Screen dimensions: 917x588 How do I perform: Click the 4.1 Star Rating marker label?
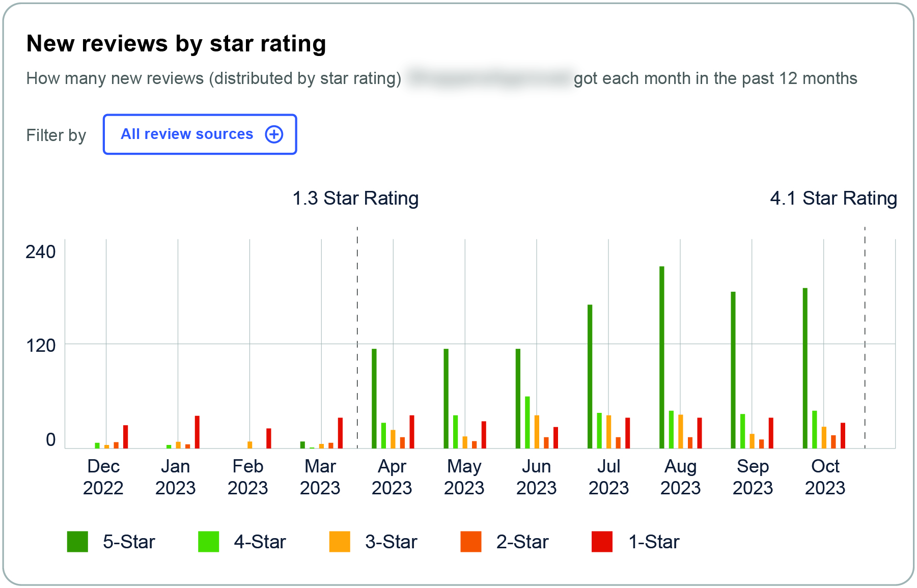(x=833, y=198)
